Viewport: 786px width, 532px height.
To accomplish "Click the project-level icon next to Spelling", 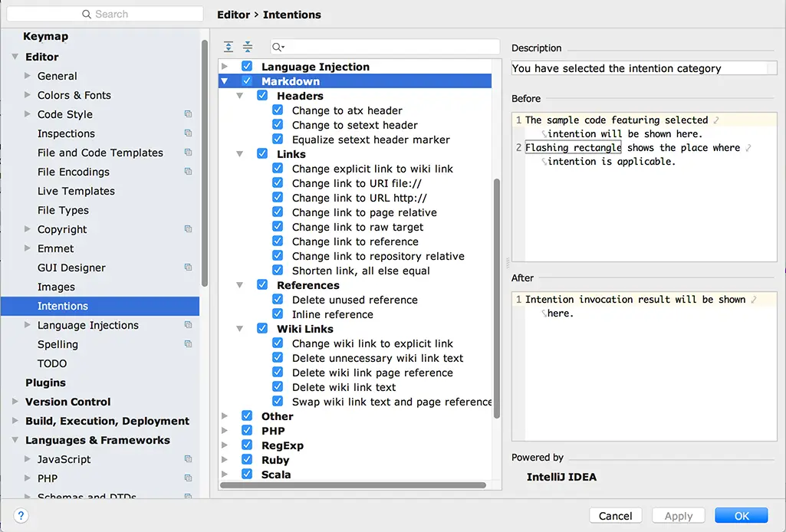I will (x=188, y=344).
